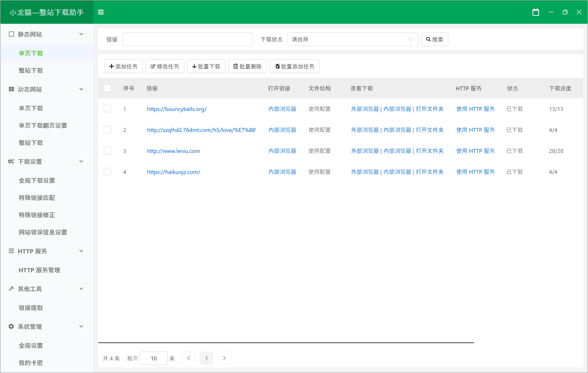
Task: Open 单页下载翻页设置
Action: tap(43, 125)
